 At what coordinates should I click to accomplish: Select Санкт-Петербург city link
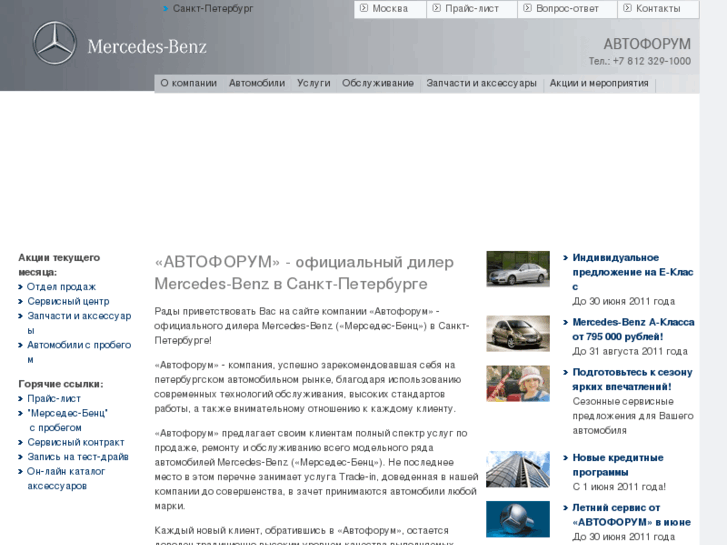tap(213, 8)
